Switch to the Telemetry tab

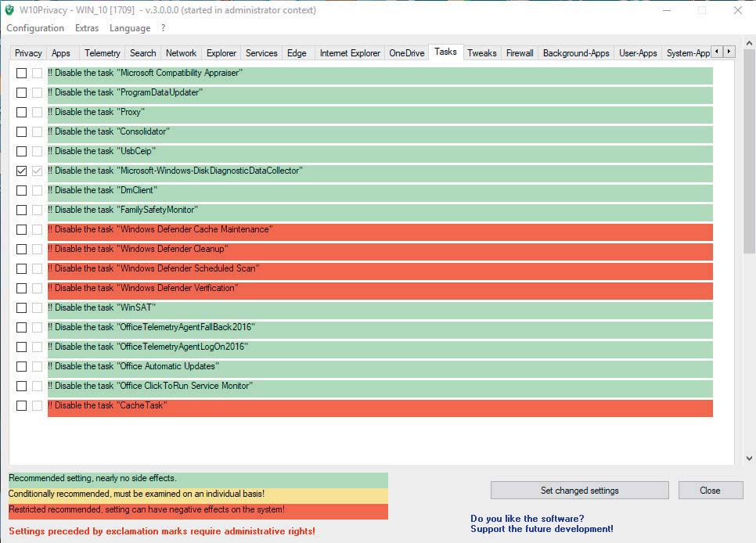pyautogui.click(x=103, y=53)
